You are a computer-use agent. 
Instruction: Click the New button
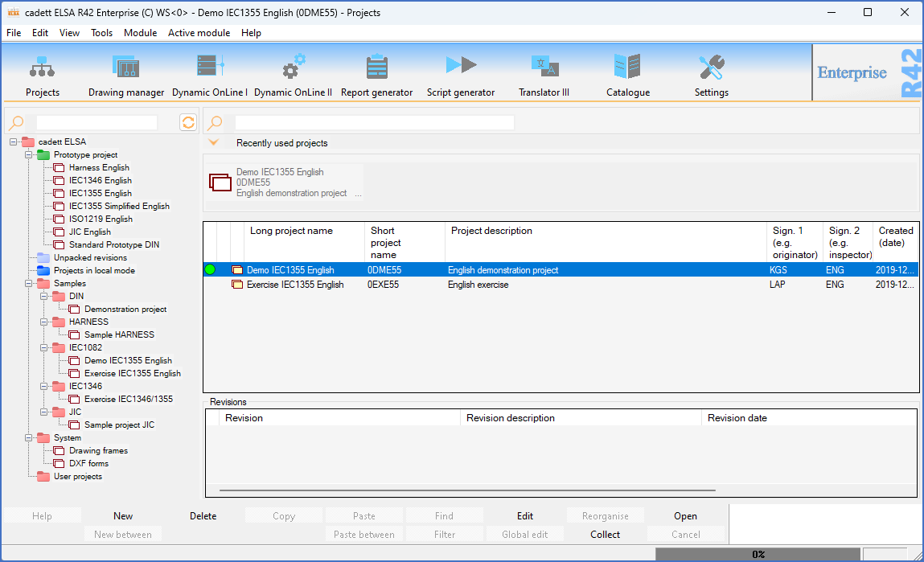click(123, 516)
